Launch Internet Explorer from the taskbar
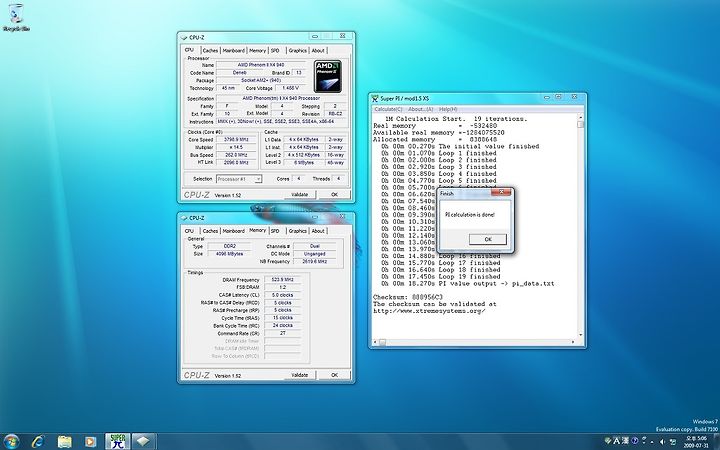720x450 pixels. tap(38, 442)
